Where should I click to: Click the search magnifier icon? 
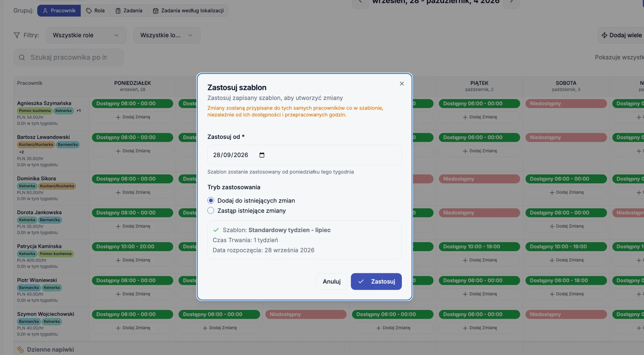[22, 57]
